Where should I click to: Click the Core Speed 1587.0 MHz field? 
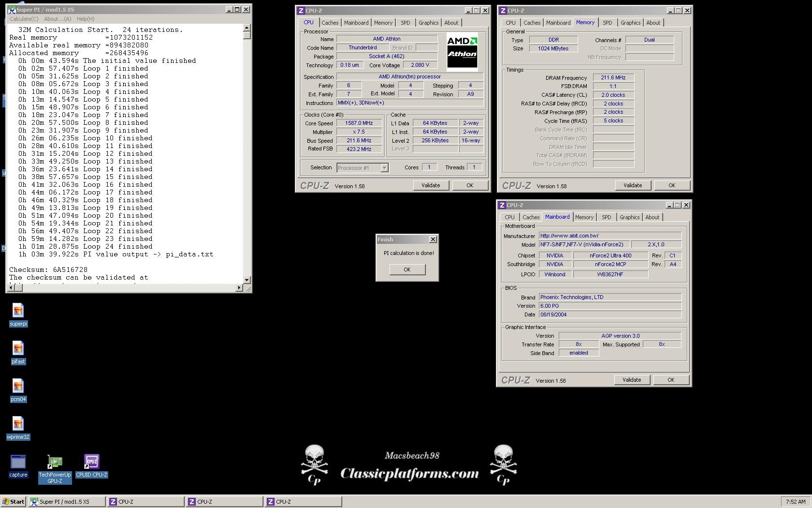[359, 123]
